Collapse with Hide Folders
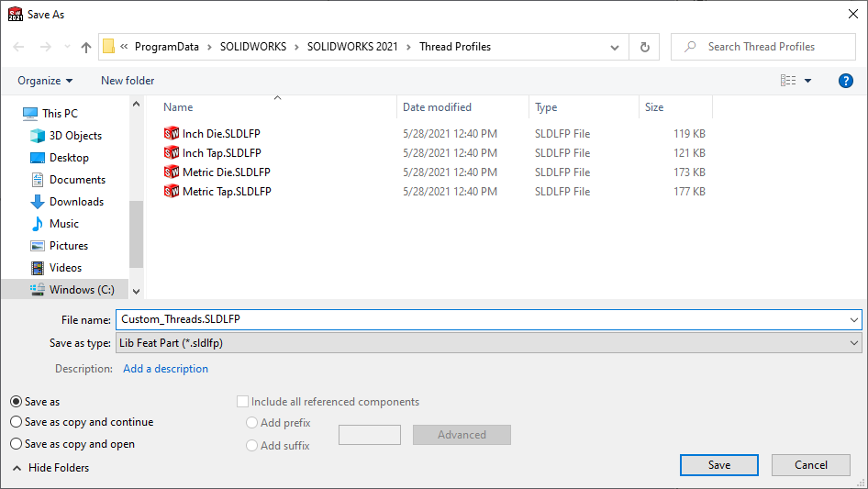The width and height of the screenshot is (868, 489). [x=50, y=468]
